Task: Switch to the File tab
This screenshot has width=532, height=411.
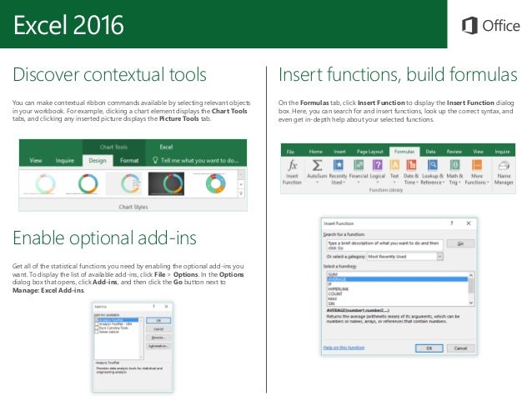Action: point(290,152)
